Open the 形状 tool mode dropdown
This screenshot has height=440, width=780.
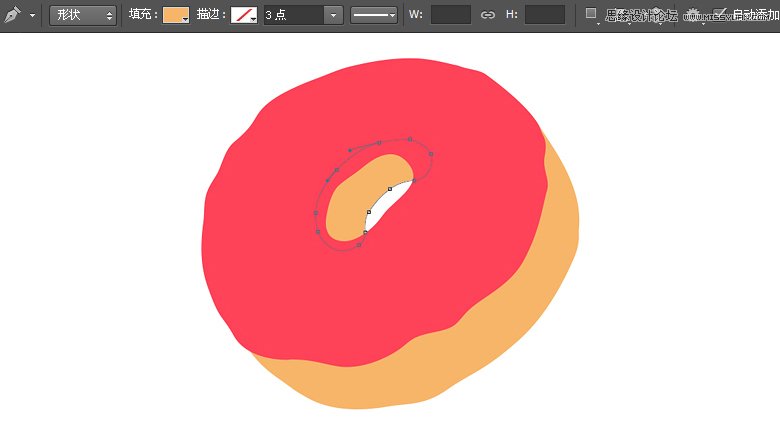pos(84,15)
